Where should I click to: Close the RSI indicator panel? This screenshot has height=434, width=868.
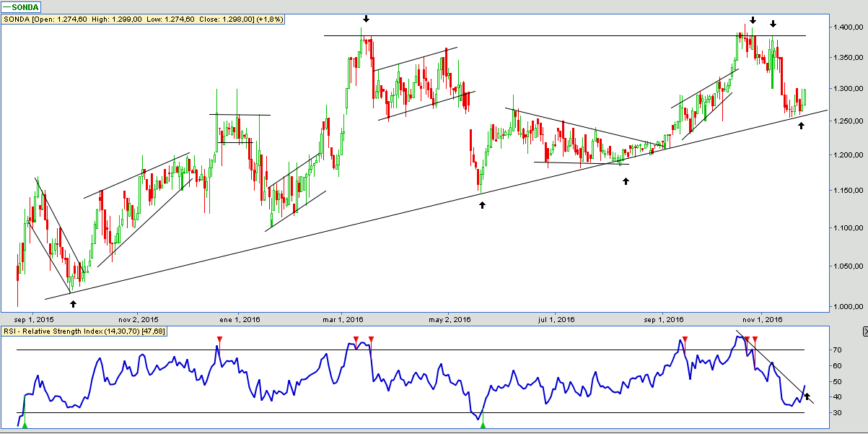[864, 331]
